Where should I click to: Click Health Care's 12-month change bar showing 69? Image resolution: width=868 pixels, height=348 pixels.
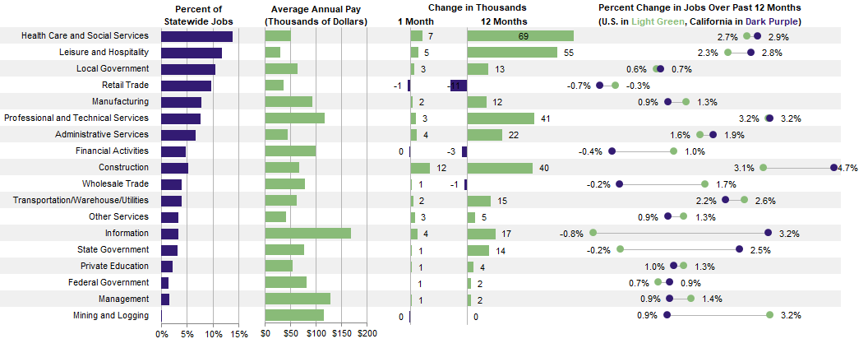[520, 36]
